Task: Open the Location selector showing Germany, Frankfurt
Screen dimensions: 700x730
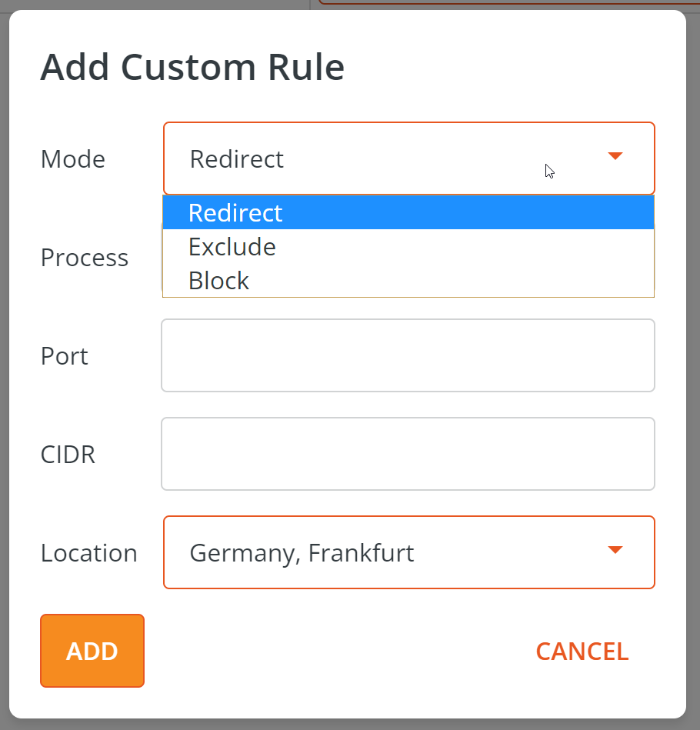Action: tap(408, 552)
